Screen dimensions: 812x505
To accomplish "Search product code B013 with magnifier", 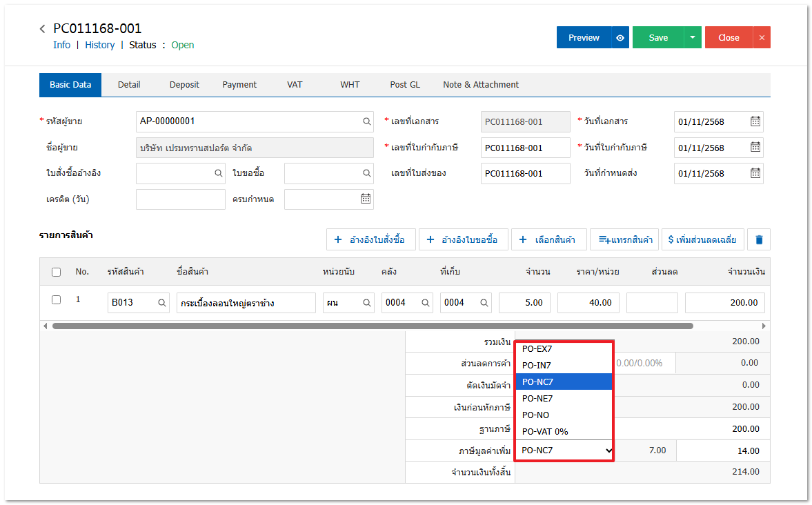I will pos(162,303).
